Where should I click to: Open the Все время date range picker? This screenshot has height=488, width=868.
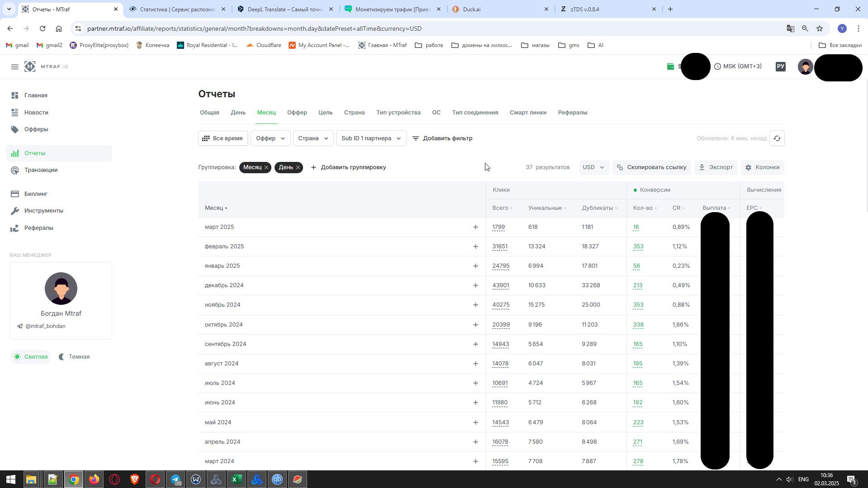(x=223, y=138)
